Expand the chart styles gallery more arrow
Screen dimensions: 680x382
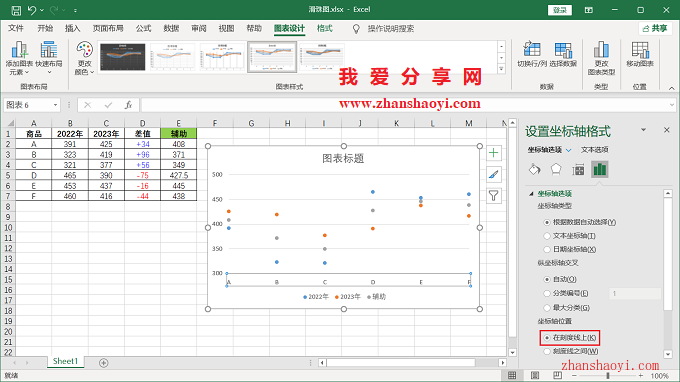pyautogui.click(x=502, y=69)
